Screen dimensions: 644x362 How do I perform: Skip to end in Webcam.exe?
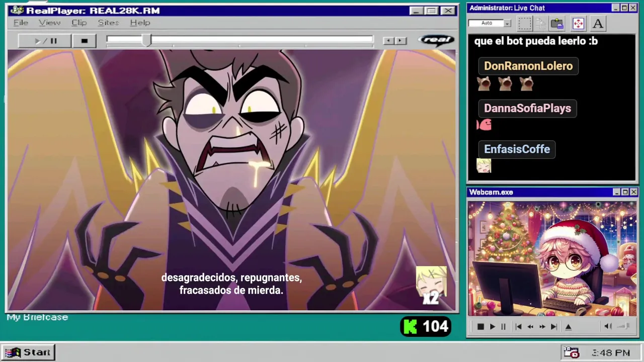click(x=554, y=327)
